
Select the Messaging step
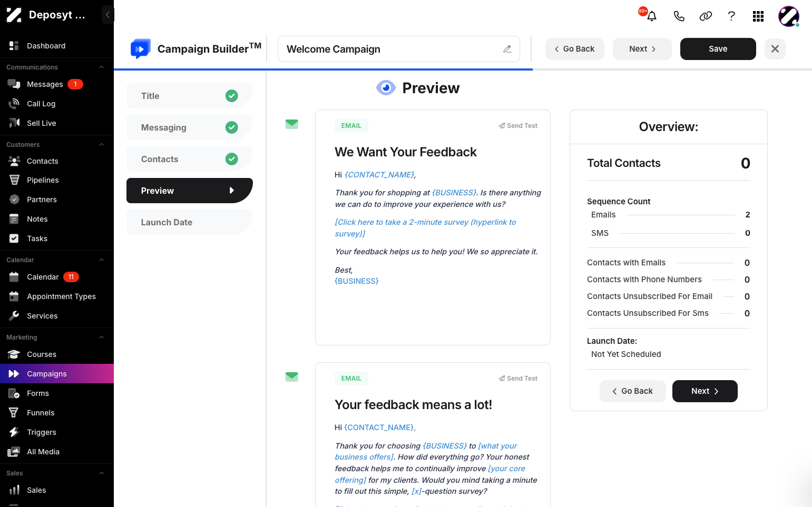click(190, 127)
